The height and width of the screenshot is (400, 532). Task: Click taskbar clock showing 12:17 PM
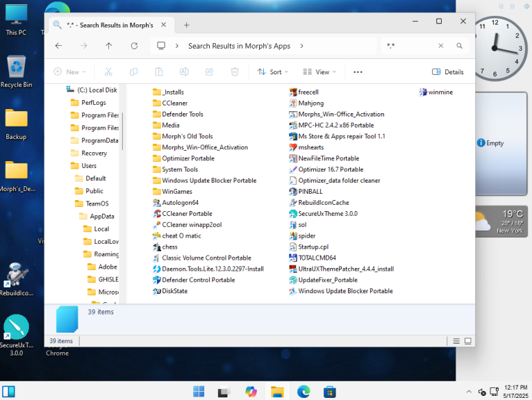click(515, 392)
